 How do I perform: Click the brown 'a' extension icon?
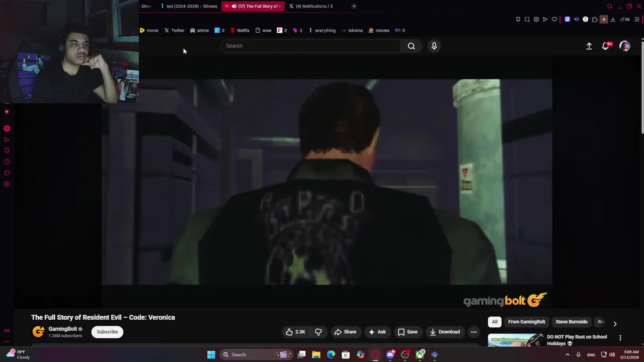click(603, 20)
